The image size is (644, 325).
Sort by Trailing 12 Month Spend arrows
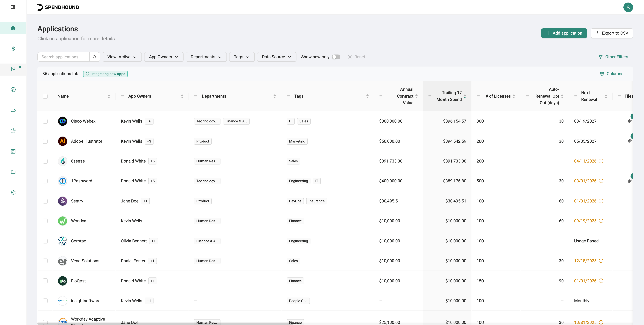[x=465, y=96]
